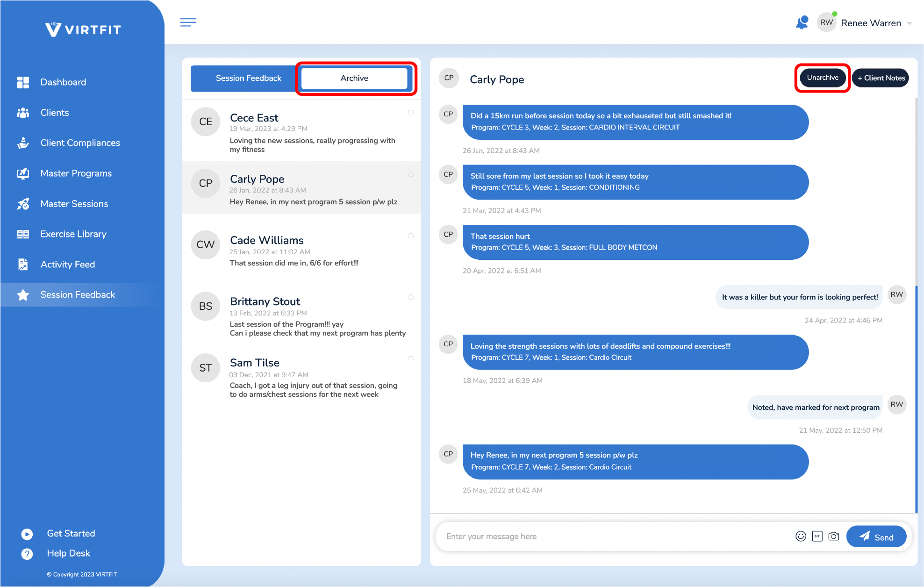Add Client Notes for Carly Pope
Viewport: 924px width, 587px height.
(x=881, y=78)
